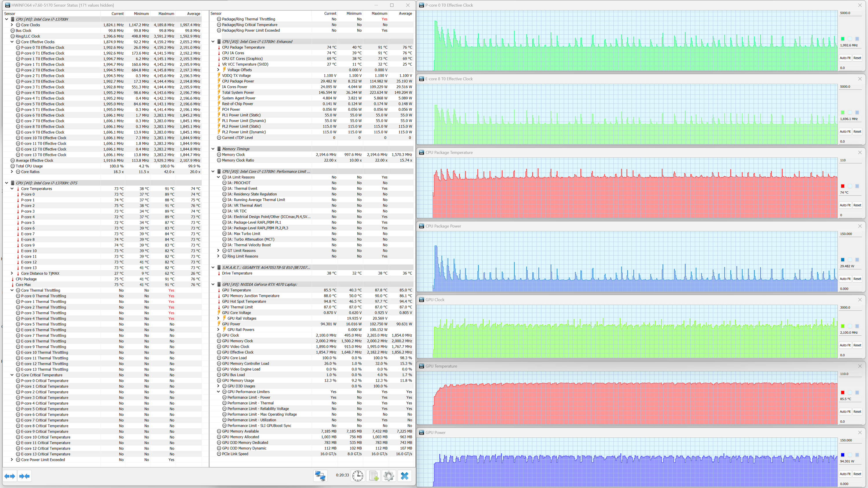Image resolution: width=868 pixels, height=488 pixels.
Task: Click the red swatch in GPU Temperature graph
Action: click(842, 392)
